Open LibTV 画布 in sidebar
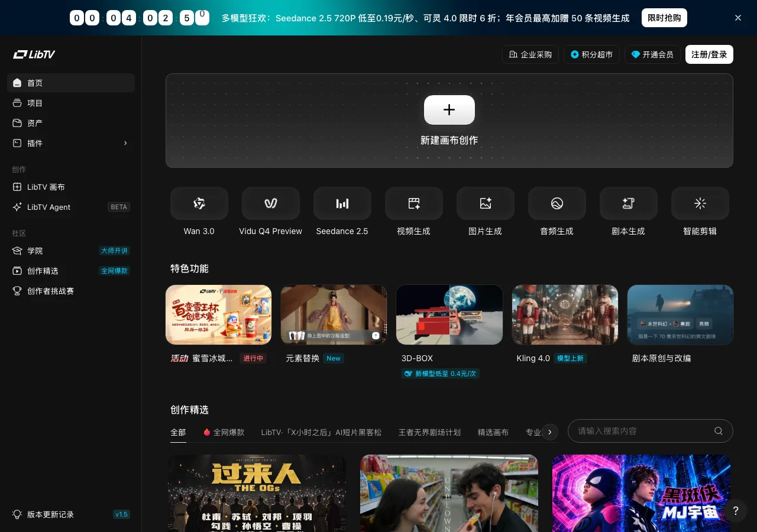The height and width of the screenshot is (532, 757). tap(71, 187)
